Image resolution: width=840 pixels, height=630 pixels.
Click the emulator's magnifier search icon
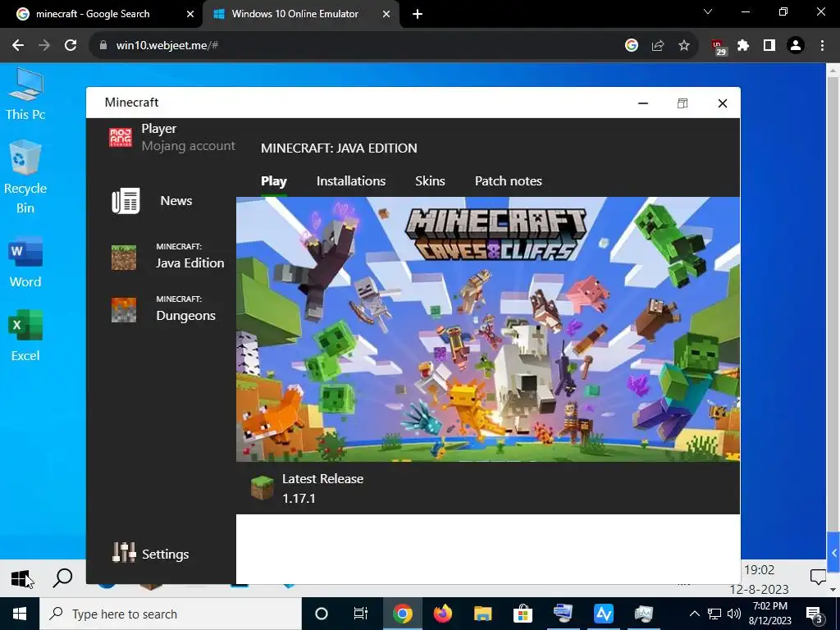pyautogui.click(x=62, y=577)
